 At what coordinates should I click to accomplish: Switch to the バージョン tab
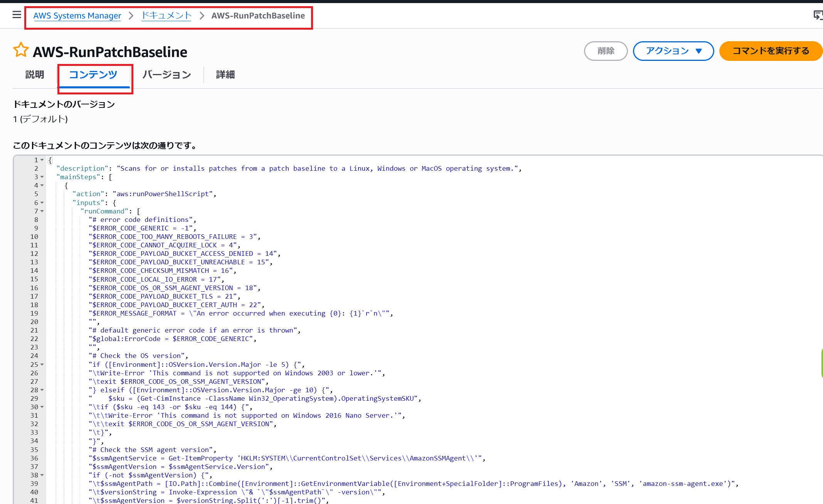point(167,74)
